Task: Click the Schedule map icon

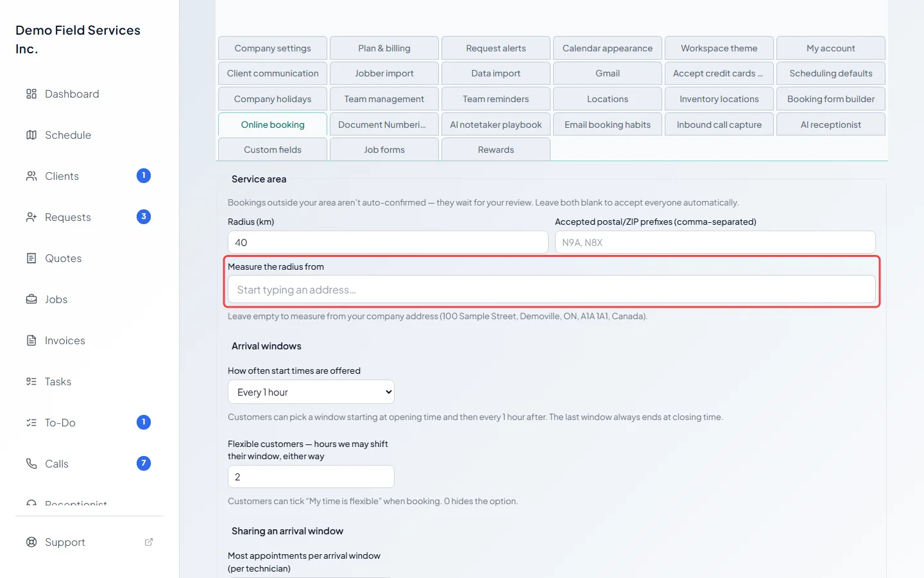Action: (x=31, y=135)
